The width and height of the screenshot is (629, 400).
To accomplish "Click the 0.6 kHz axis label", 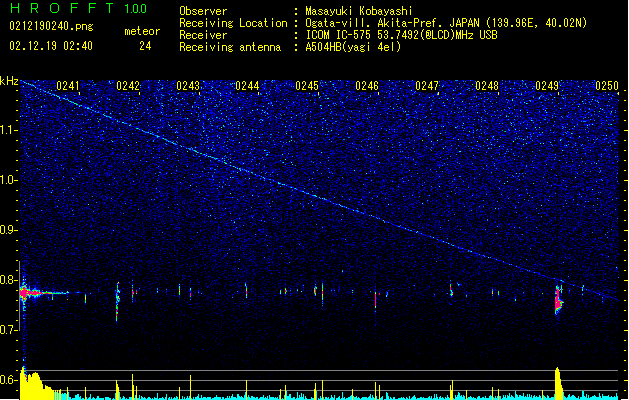I will tap(8, 380).
